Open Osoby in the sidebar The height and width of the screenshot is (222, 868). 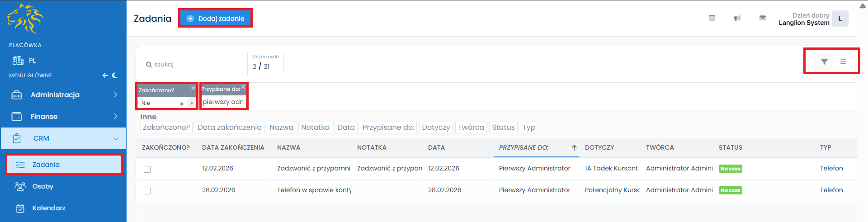pyautogui.click(x=43, y=186)
